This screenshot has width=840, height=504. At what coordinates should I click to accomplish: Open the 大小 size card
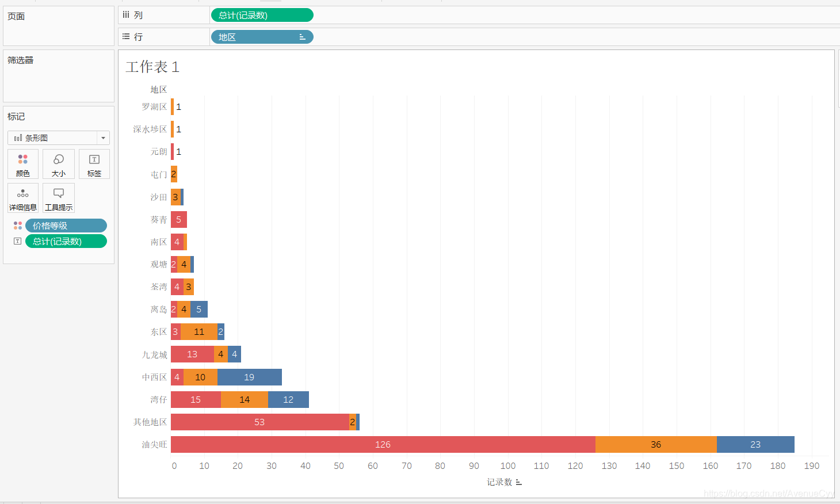(59, 164)
